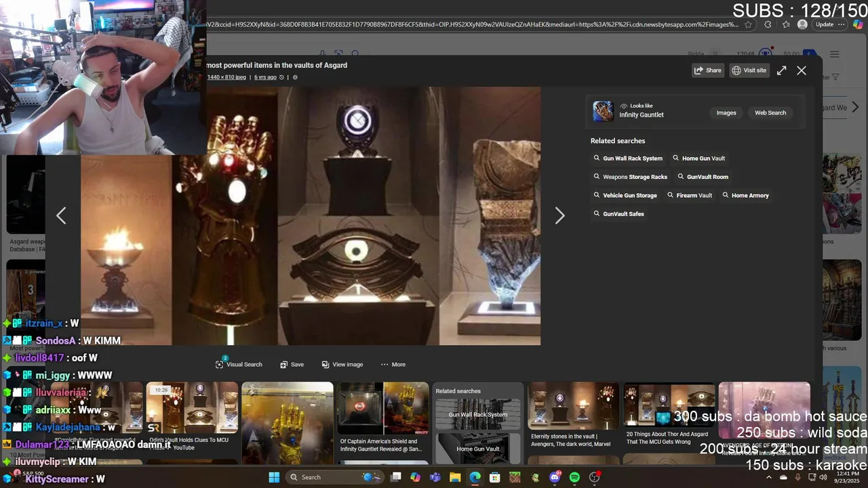Search related 'Gun Wall Rack System' chip

click(628, 158)
